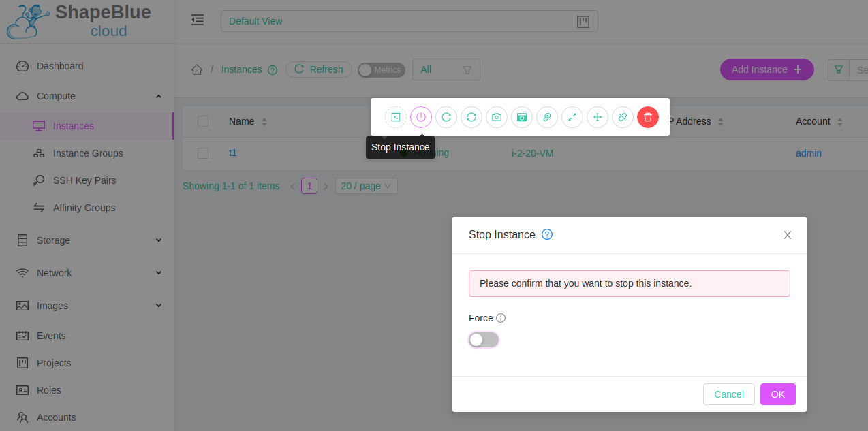Expand the Storage menu section
This screenshot has width=868, height=431.
[x=87, y=240]
